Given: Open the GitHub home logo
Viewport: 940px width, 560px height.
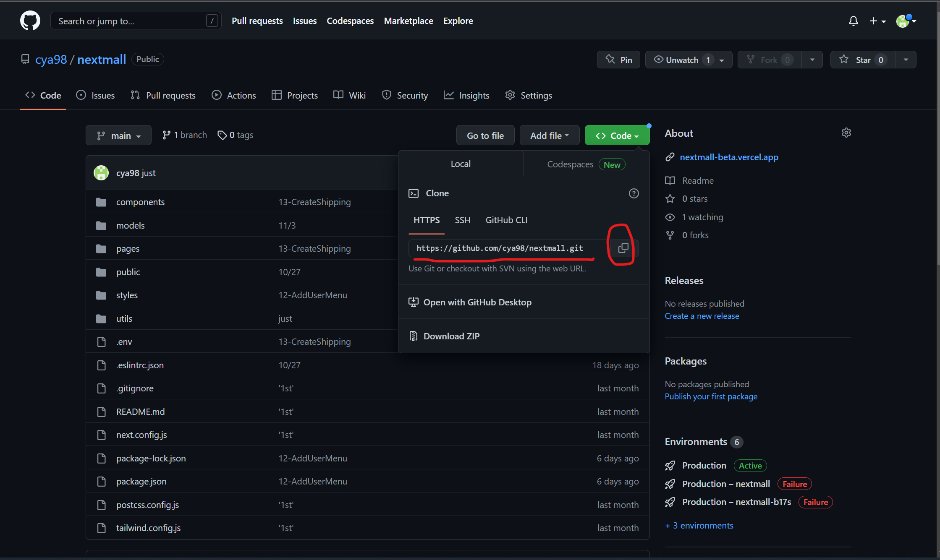Looking at the screenshot, I should pyautogui.click(x=30, y=21).
